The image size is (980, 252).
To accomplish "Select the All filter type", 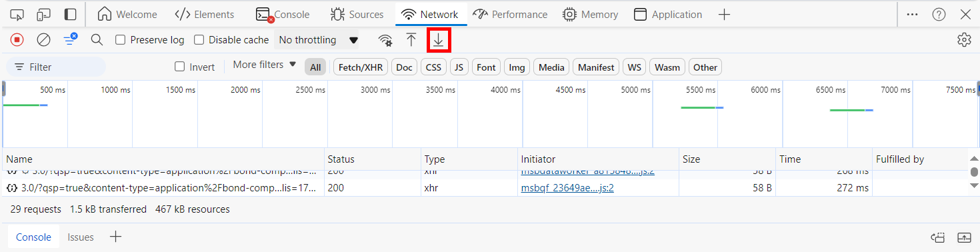I will click(315, 67).
